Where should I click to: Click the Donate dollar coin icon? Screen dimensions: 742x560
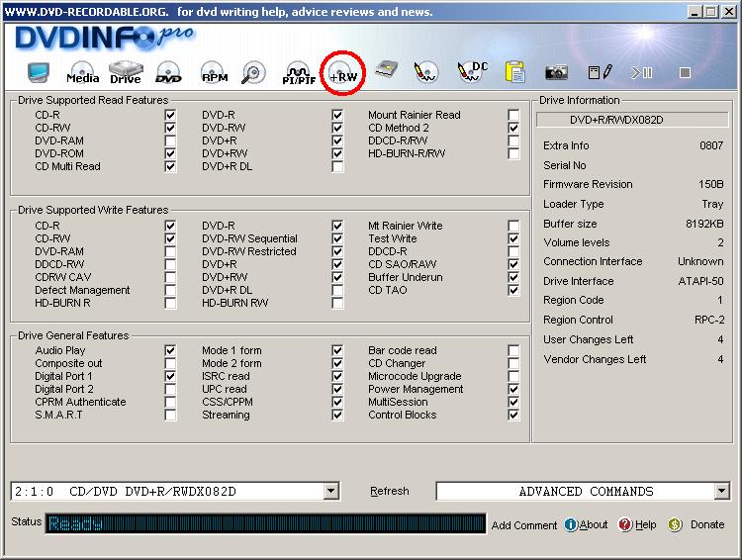click(675, 524)
